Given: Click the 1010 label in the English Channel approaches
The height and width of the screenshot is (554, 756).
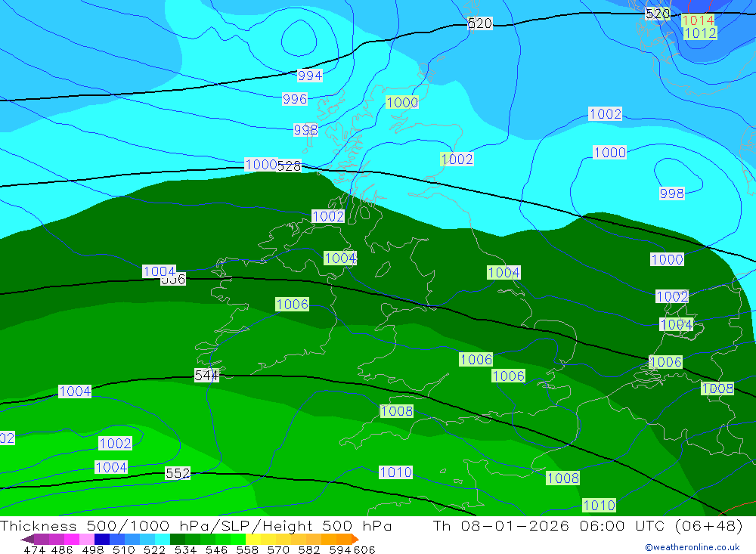Looking at the screenshot, I should [395, 472].
